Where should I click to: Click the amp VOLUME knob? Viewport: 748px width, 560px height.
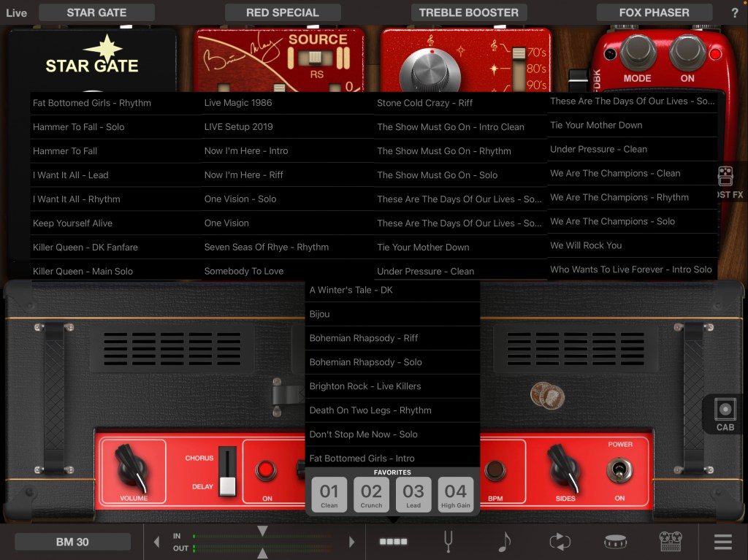click(133, 467)
